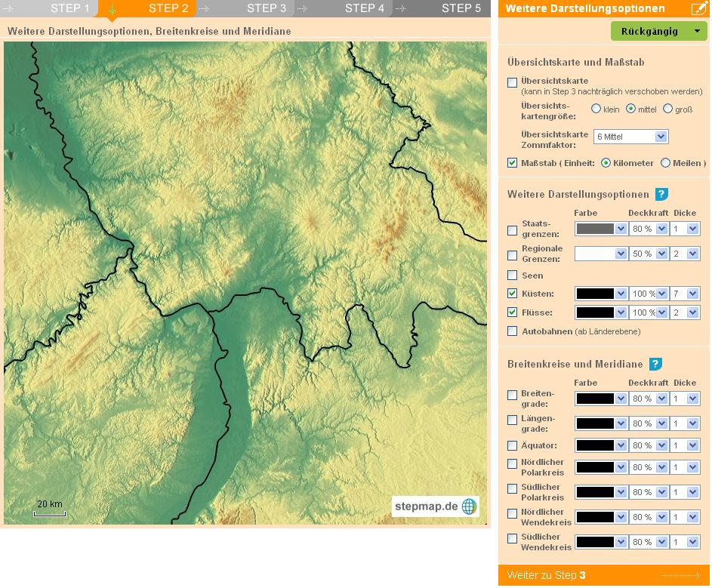712x588 pixels.
Task: Uncheck the Flüsse checkbox
Action: [513, 312]
